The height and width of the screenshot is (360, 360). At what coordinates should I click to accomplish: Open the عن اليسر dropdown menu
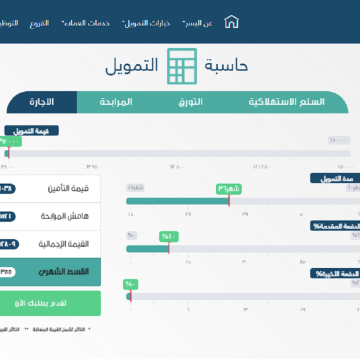click(198, 23)
